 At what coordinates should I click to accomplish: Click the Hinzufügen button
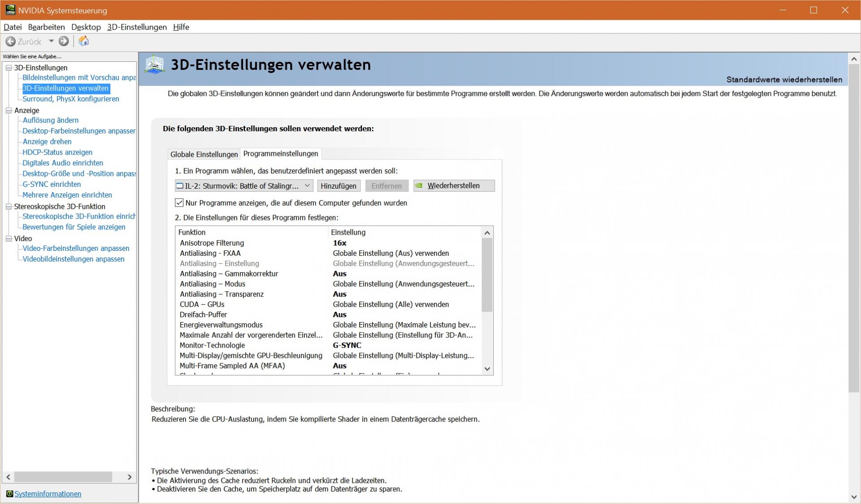tap(339, 185)
